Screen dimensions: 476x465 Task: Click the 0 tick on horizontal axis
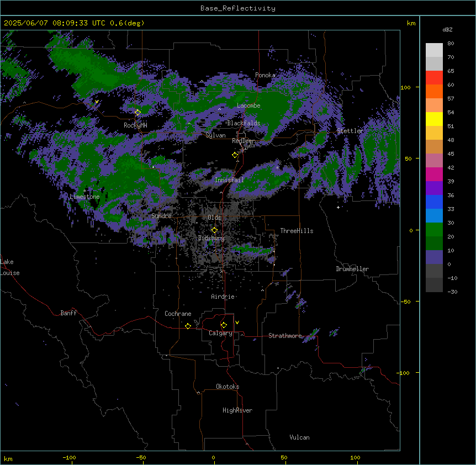(x=213, y=457)
